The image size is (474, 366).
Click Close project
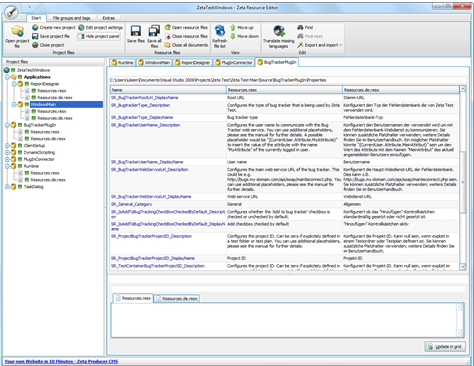pyautogui.click(x=48, y=45)
